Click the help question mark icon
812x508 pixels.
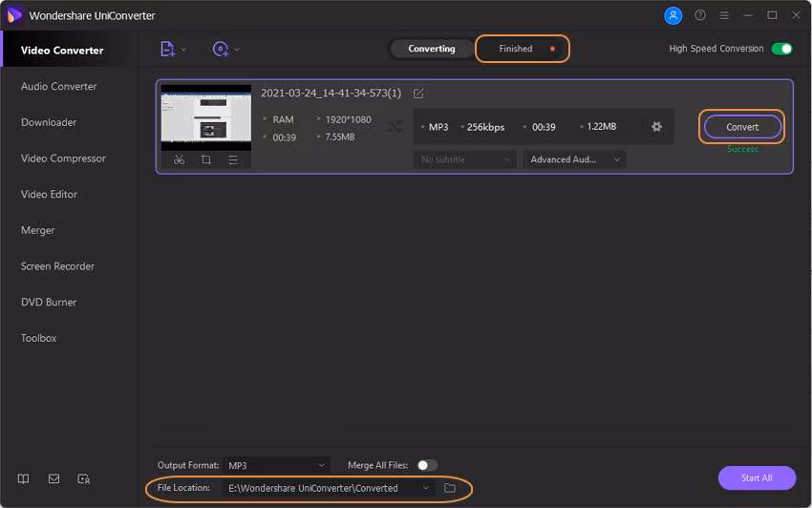[700, 15]
